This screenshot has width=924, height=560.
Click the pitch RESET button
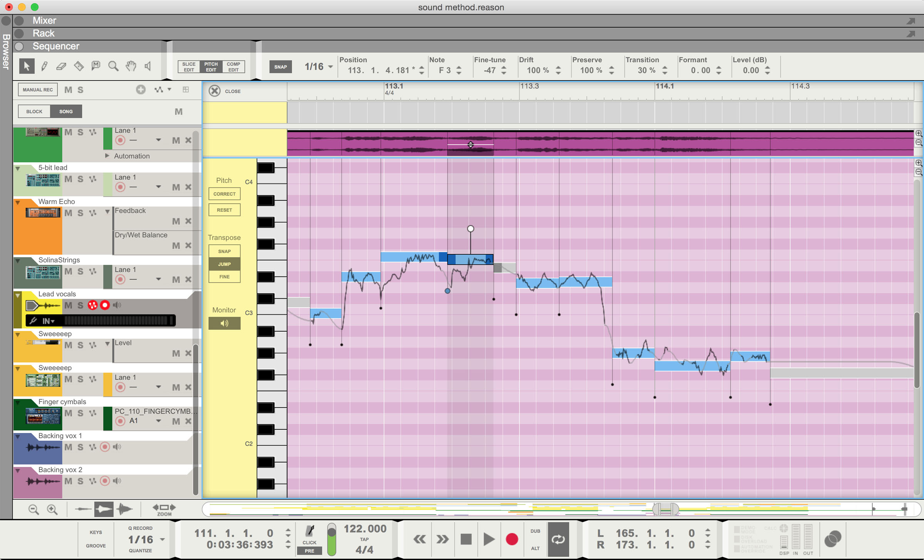(224, 210)
